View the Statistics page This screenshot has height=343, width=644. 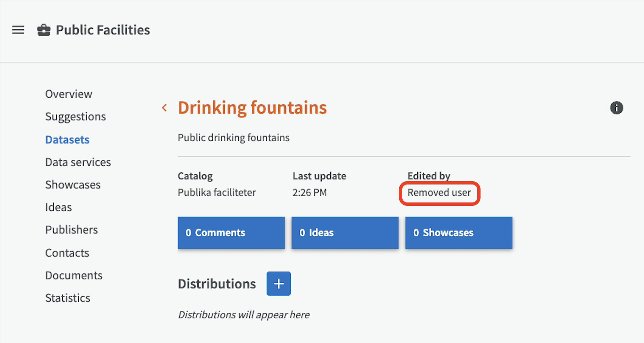[68, 298]
